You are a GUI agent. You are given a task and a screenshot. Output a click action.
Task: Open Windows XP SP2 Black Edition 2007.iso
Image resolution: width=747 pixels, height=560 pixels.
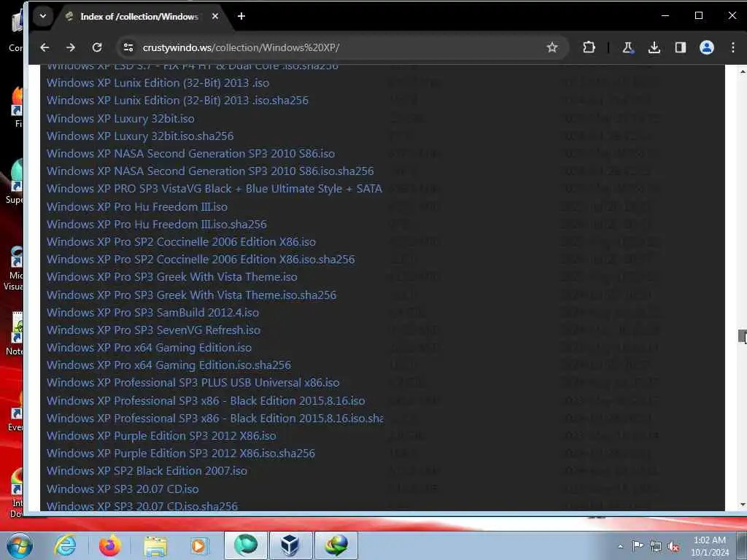click(147, 471)
